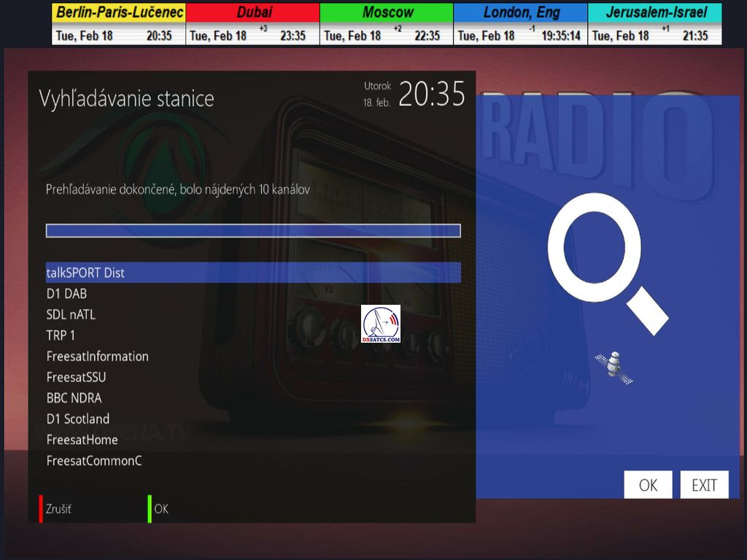Click the DXSATCS.COM logo
The width and height of the screenshot is (747, 560).
[381, 324]
